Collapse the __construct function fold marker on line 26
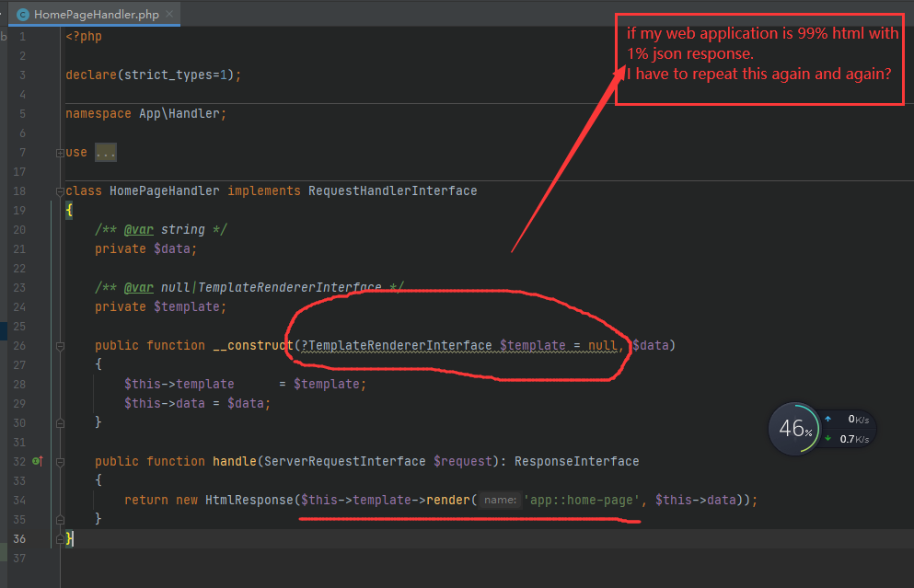This screenshot has width=914, height=588. (x=60, y=345)
